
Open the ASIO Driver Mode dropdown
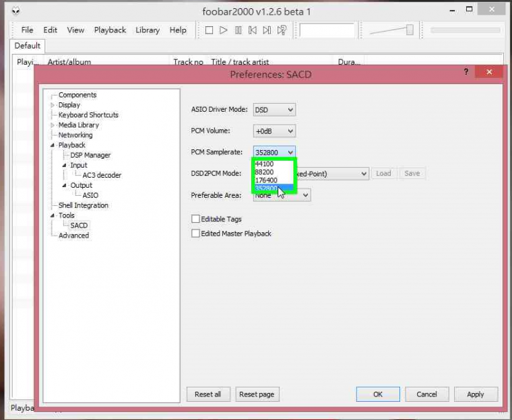tap(274, 110)
